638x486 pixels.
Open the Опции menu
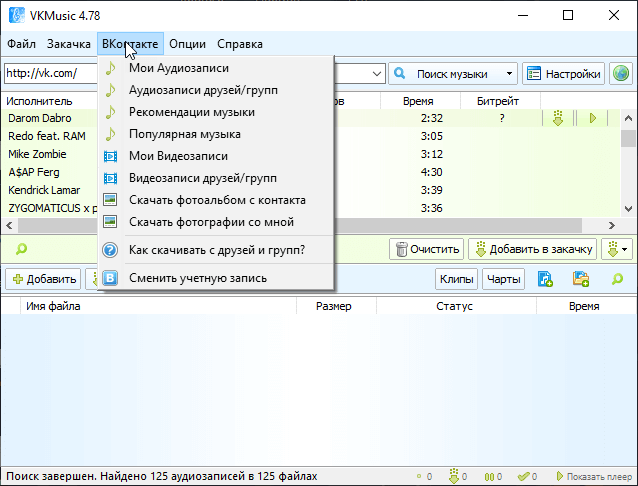pos(187,44)
